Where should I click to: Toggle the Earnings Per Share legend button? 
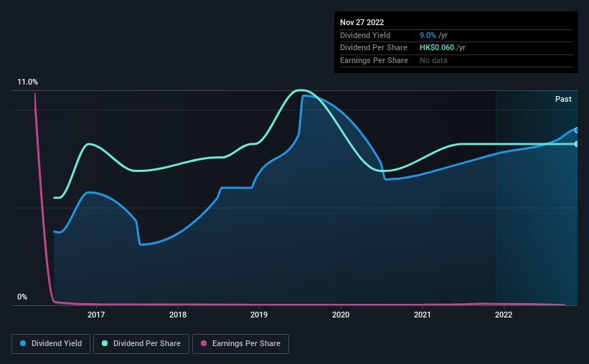pyautogui.click(x=240, y=344)
